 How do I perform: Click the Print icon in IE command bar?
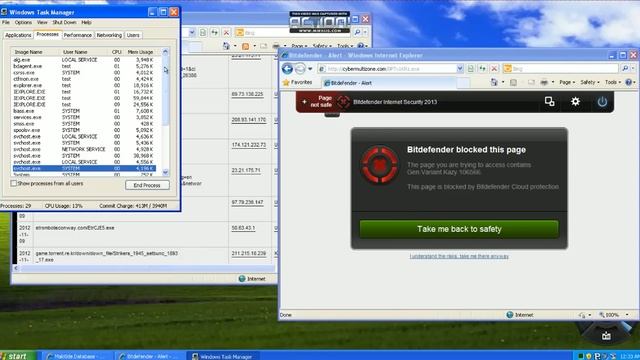544,82
